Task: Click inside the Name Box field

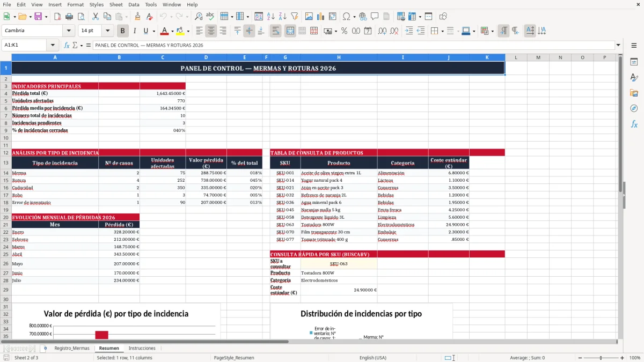Action: pos(25,45)
